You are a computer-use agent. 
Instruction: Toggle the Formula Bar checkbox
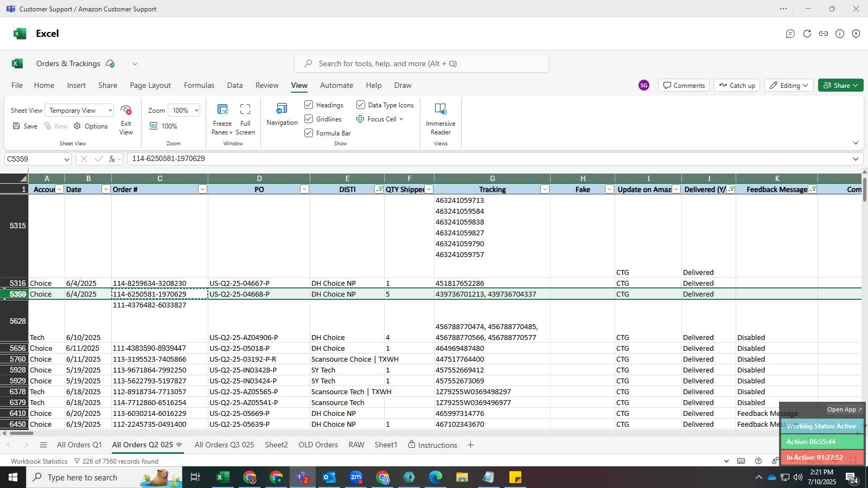[309, 133]
